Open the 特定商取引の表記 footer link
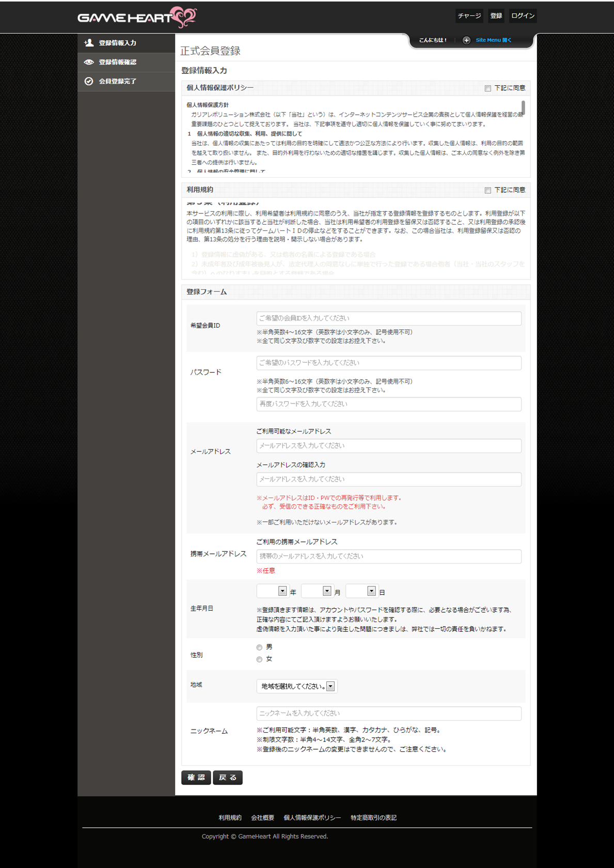This screenshot has width=614, height=868. [x=373, y=818]
